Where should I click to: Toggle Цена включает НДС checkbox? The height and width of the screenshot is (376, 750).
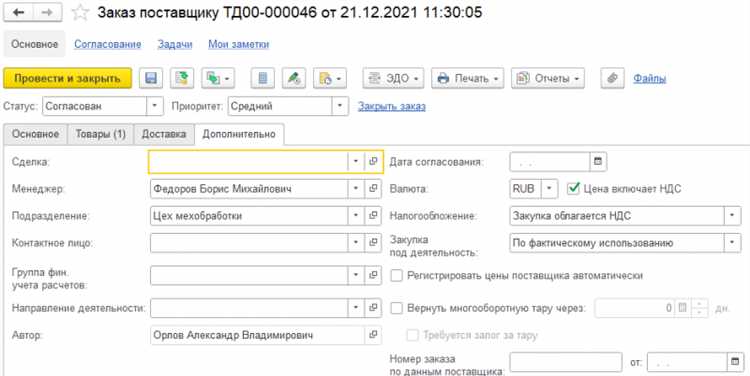coord(573,188)
